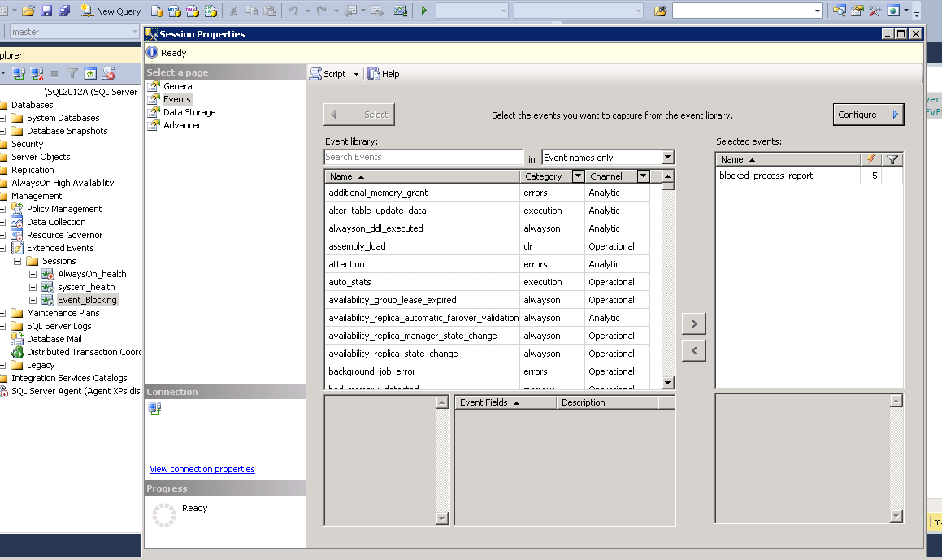The height and width of the screenshot is (560, 942).
Task: Click the Refresh icon in Object Explorer
Action: pyautogui.click(x=90, y=73)
